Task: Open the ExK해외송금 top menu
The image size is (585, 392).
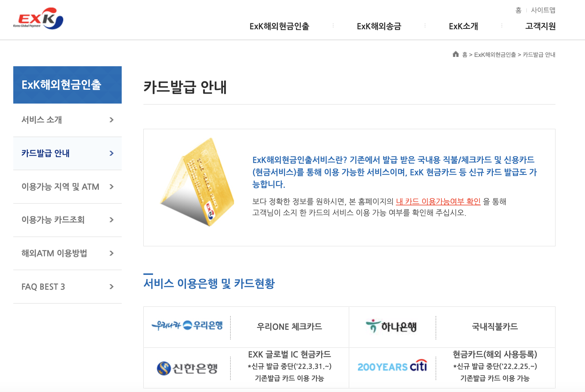Action: coord(379,26)
